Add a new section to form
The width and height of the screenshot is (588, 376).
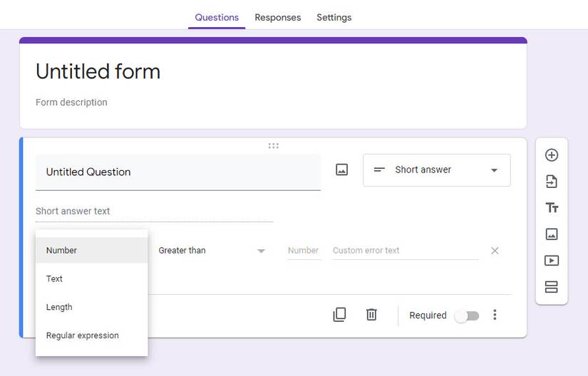click(x=552, y=287)
